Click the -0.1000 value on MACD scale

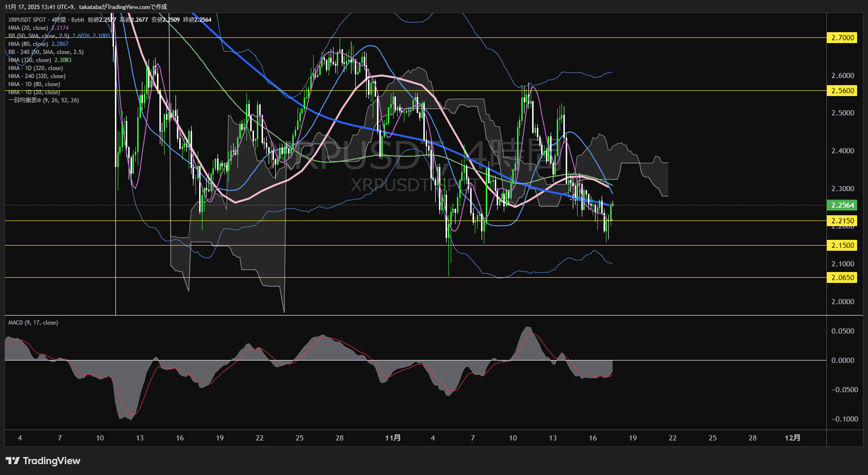(844, 419)
